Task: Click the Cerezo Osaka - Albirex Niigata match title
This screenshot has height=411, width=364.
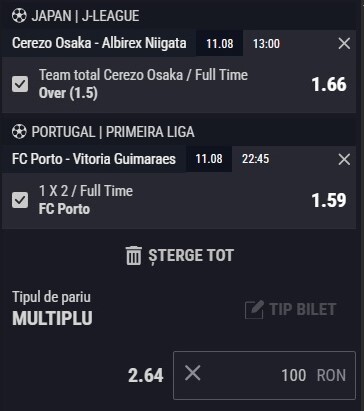Action: pos(99,43)
